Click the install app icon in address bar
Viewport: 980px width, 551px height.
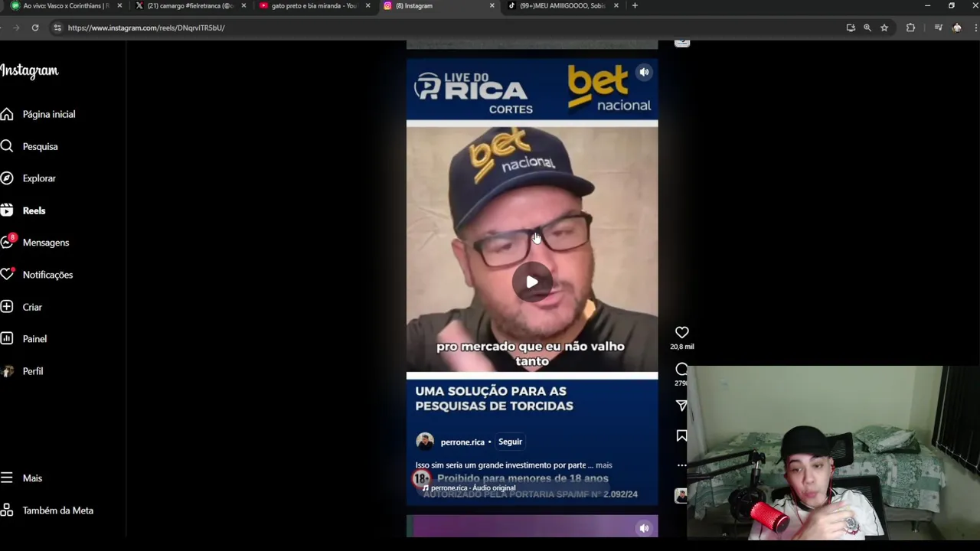click(x=851, y=28)
